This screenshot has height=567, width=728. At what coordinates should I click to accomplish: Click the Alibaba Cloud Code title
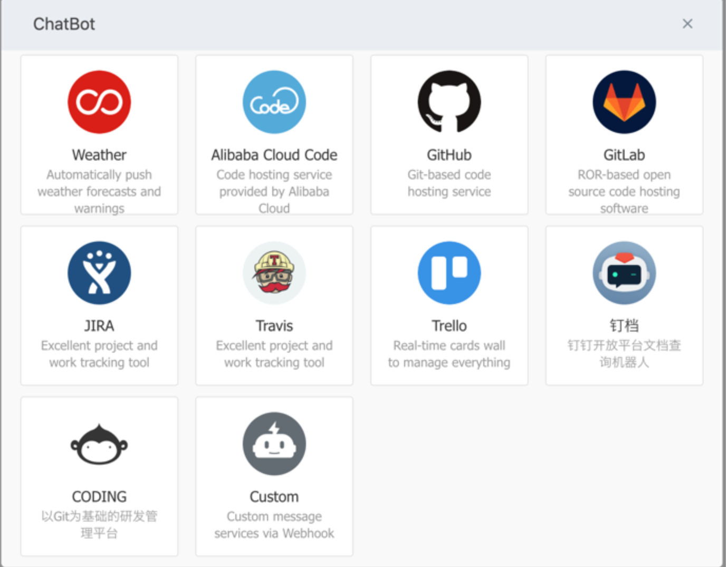pyautogui.click(x=274, y=155)
